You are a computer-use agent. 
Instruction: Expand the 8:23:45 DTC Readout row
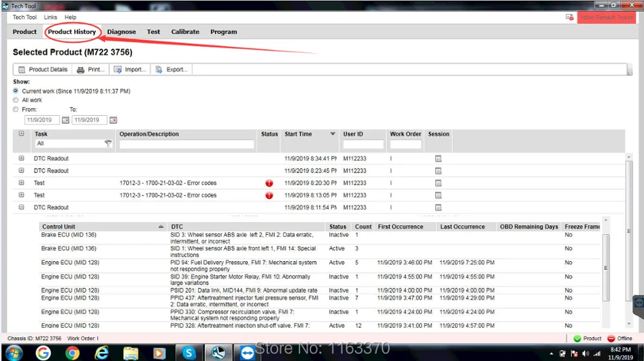(x=21, y=171)
